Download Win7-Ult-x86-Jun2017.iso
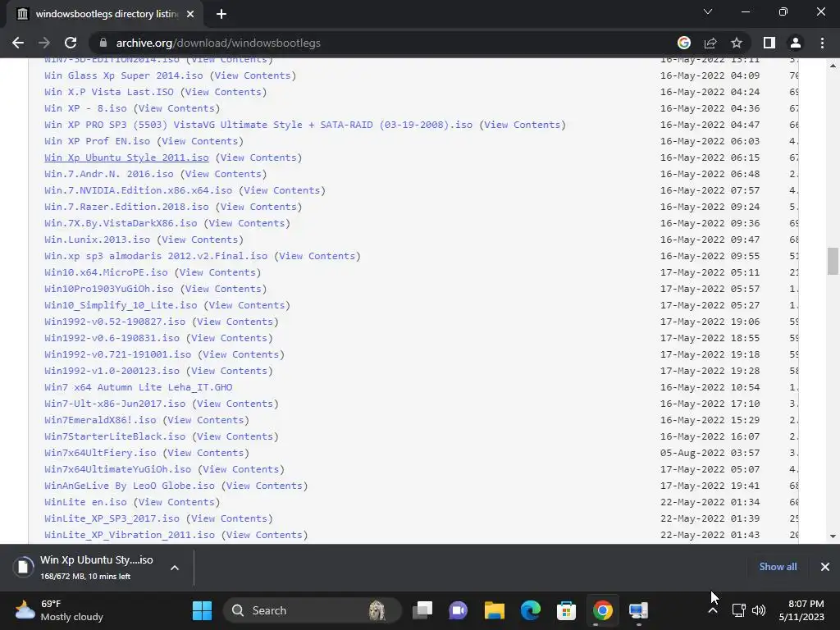The image size is (840, 630). click(x=115, y=404)
